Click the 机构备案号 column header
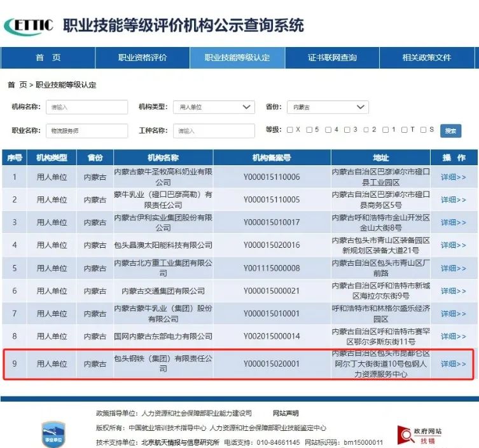This screenshot has height=448, width=479. (272, 158)
